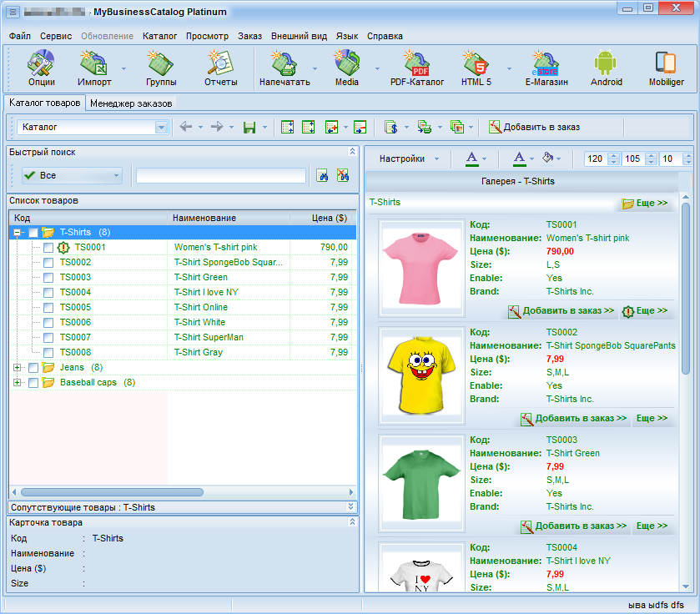The image size is (700, 614).
Task: Click Еще >> next to the T-Shirts gallery heading
Action: coord(645,203)
